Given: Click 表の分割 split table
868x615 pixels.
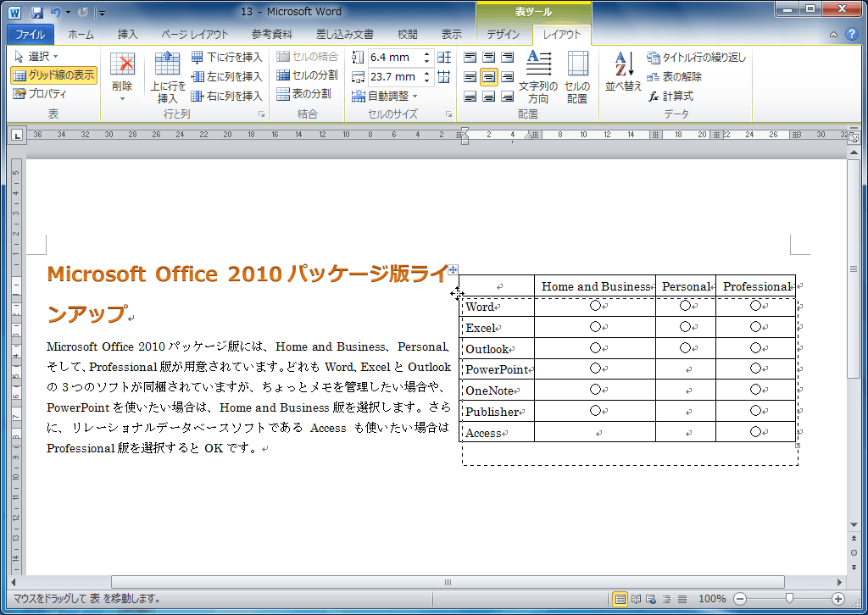Looking at the screenshot, I should [x=304, y=94].
